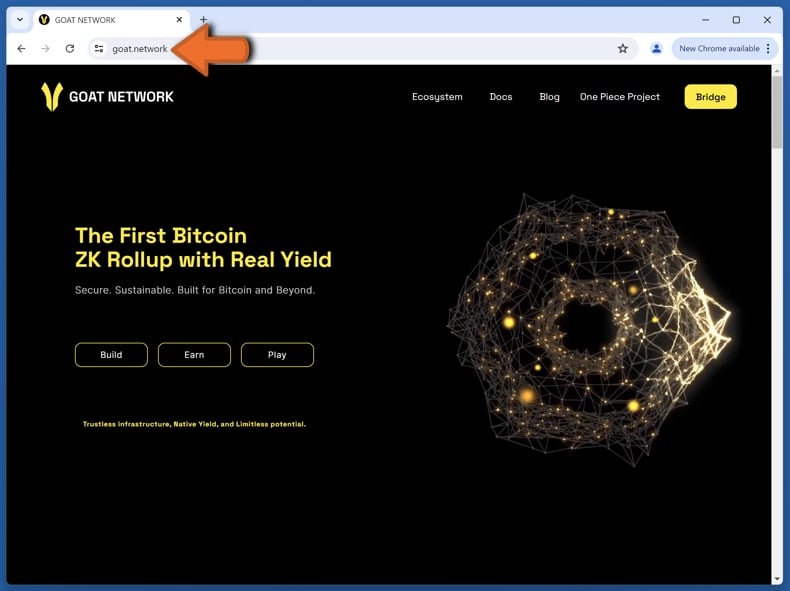Go to the Blog page
Image resolution: width=790 pixels, height=591 pixels.
coord(549,97)
